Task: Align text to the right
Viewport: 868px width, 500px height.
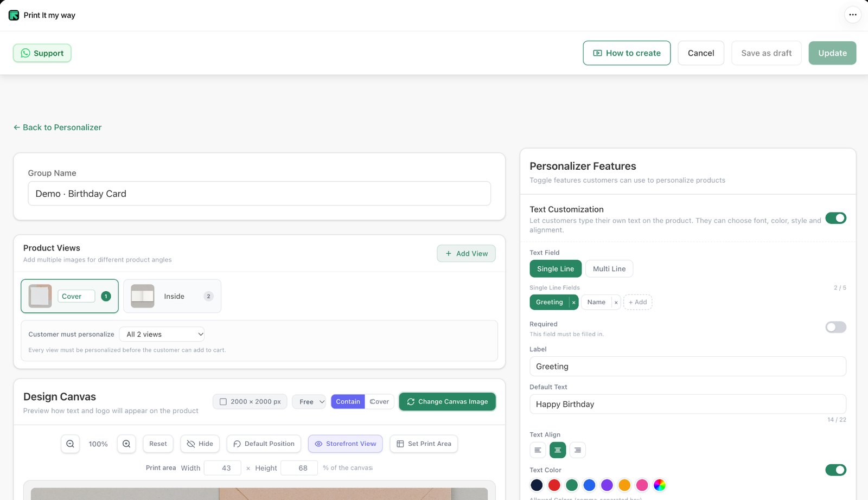Action: [x=578, y=450]
